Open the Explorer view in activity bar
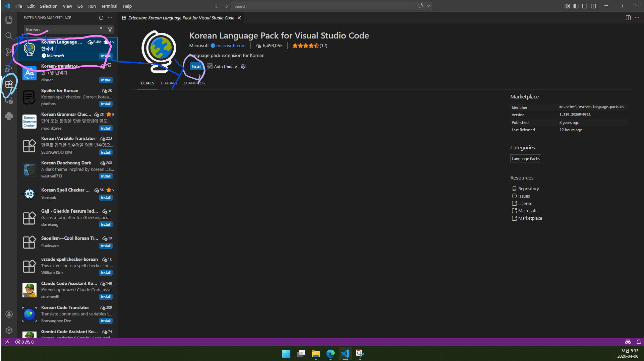Viewport: 644px width, 361px height. (9, 20)
